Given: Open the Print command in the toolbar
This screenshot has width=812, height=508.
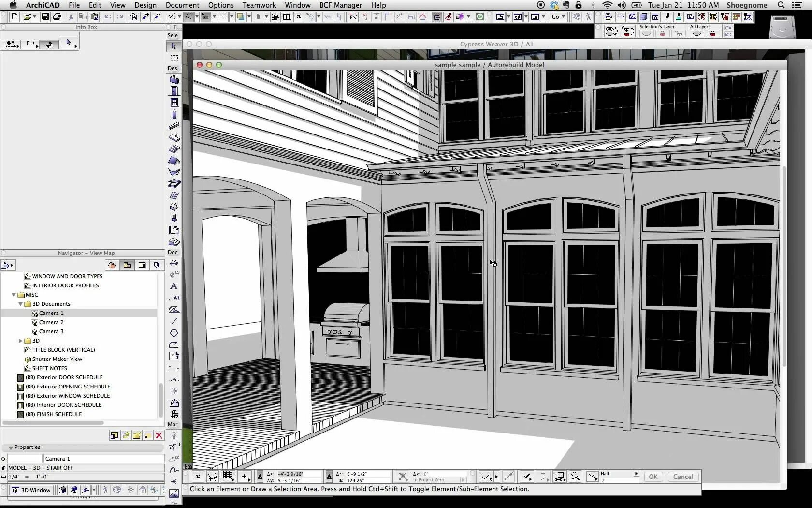Looking at the screenshot, I should 57,16.
